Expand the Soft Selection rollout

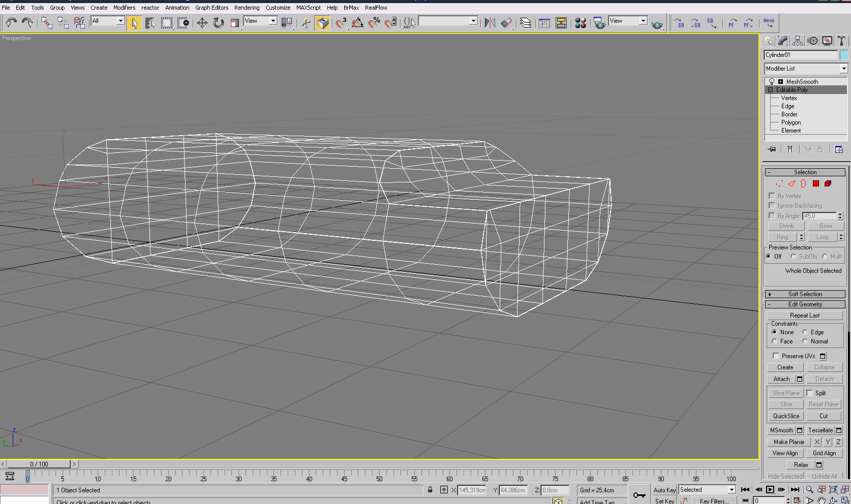[x=805, y=294]
